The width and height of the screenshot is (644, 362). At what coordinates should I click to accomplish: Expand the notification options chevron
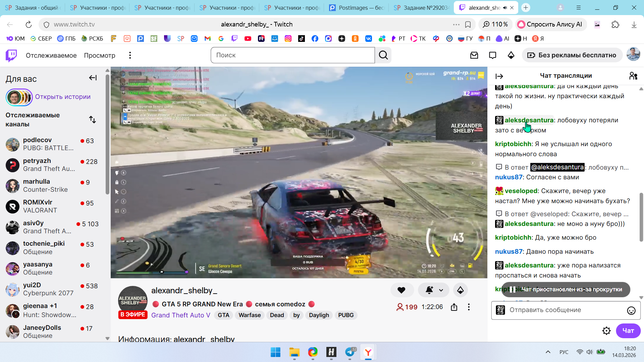click(441, 290)
